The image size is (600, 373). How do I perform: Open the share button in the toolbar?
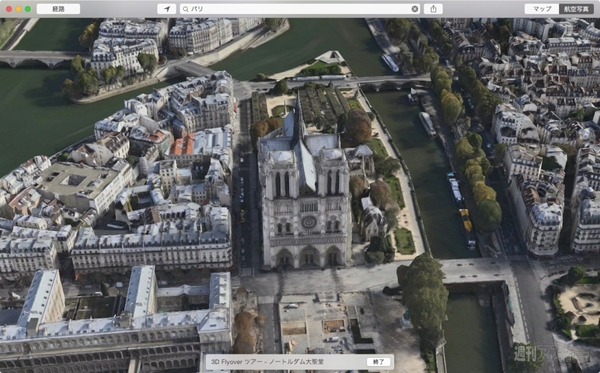coord(433,9)
